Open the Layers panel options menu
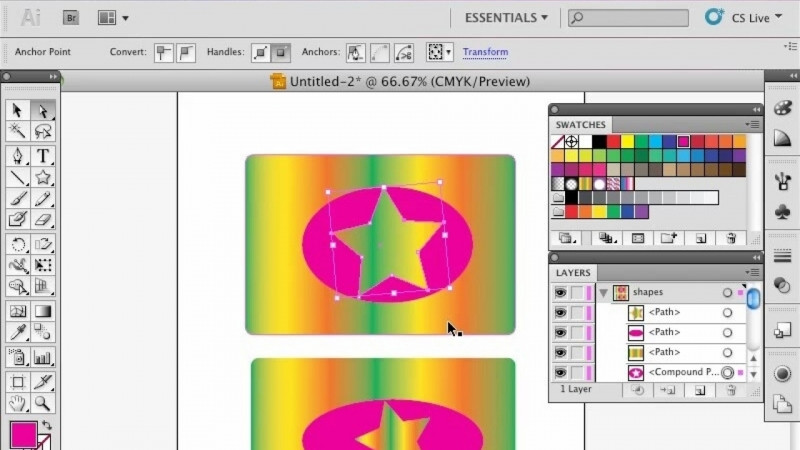 (752, 272)
